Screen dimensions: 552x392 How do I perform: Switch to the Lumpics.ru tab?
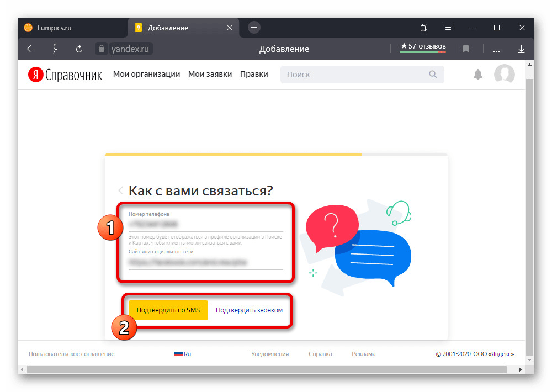(54, 28)
